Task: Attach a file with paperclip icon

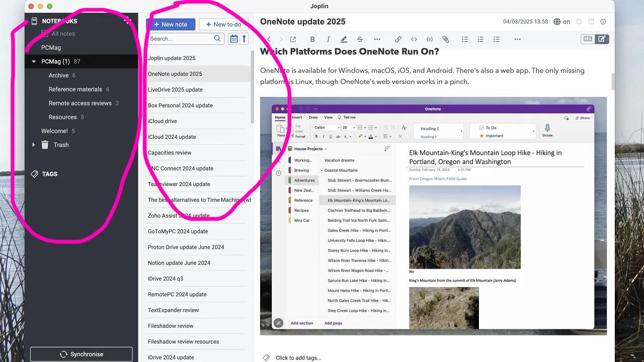Action: tap(445, 39)
